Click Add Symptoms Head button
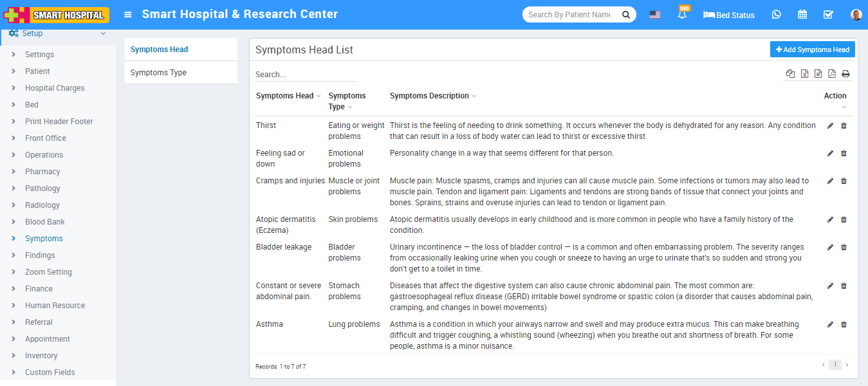Screen dimensions: 868x386 (x=812, y=50)
